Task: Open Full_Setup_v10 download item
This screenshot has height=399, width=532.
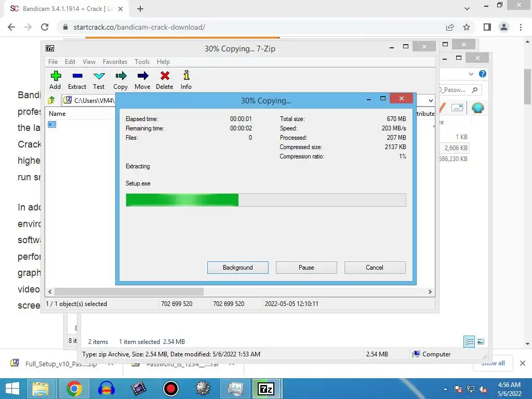Action: coord(61,364)
